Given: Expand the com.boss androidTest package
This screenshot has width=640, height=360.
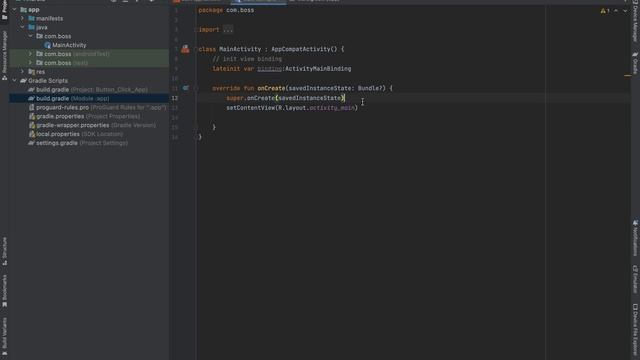Looking at the screenshot, I should click(31, 54).
